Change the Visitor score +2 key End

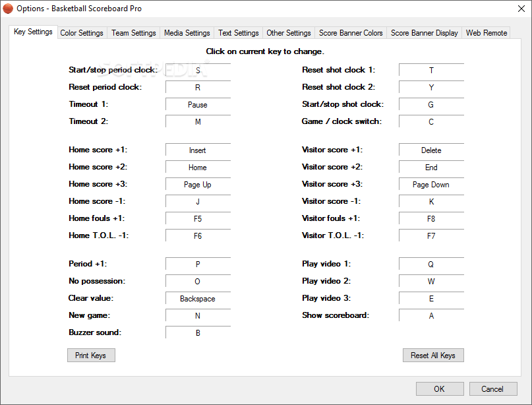click(431, 167)
